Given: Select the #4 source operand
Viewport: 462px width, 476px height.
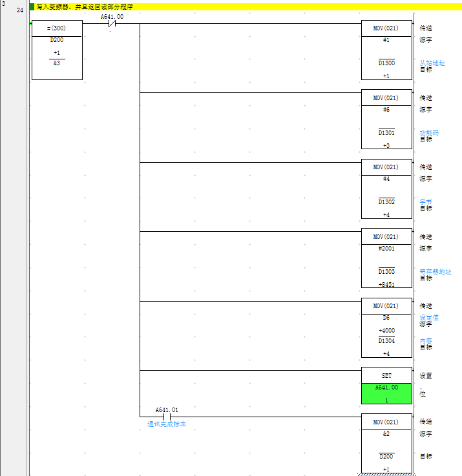Looking at the screenshot, I should tap(386, 179).
